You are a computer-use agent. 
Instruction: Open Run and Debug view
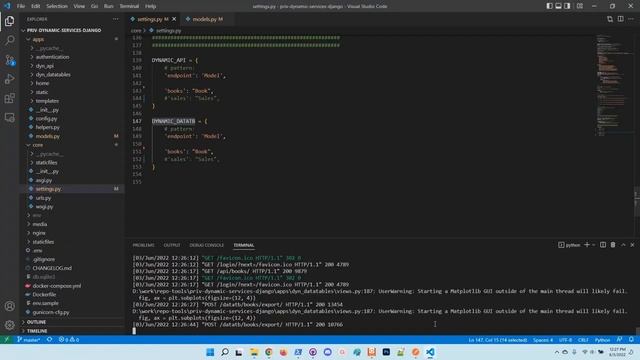tap(9, 79)
